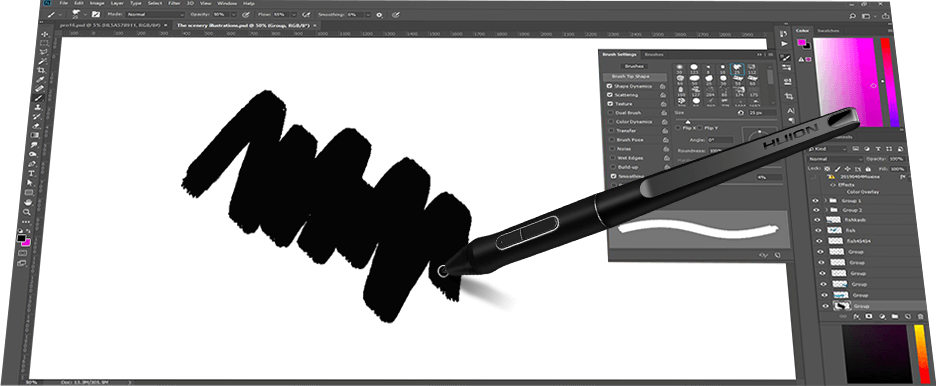The height and width of the screenshot is (386, 936).
Task: Select Brush Tip Shape section
Action: point(635,77)
